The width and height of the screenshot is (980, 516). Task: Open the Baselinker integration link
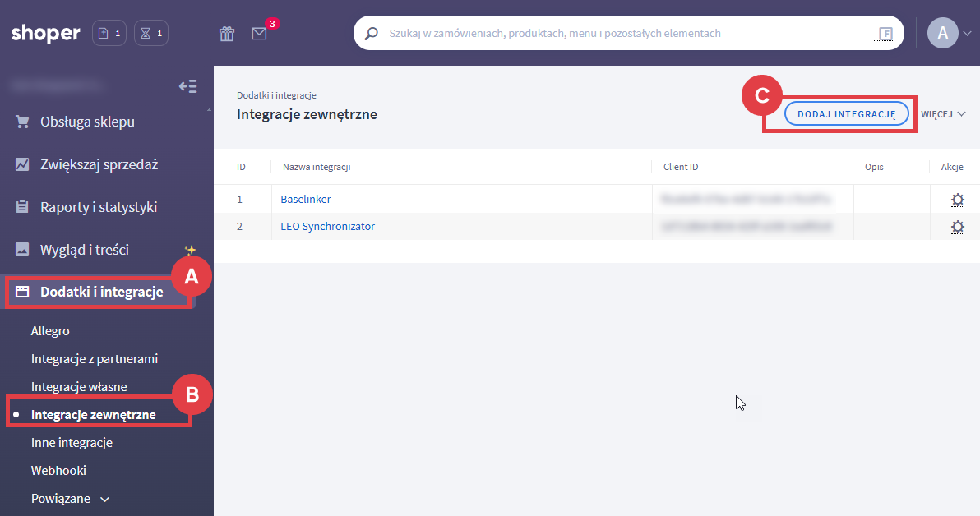pos(306,199)
